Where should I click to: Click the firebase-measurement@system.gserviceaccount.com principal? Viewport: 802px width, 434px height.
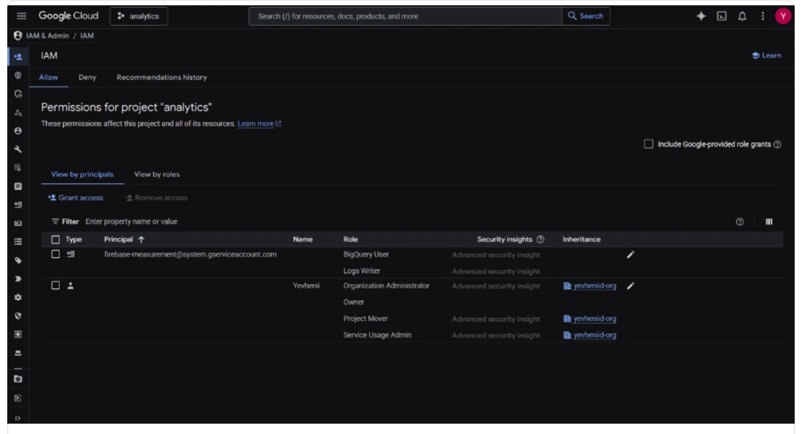tap(190, 254)
